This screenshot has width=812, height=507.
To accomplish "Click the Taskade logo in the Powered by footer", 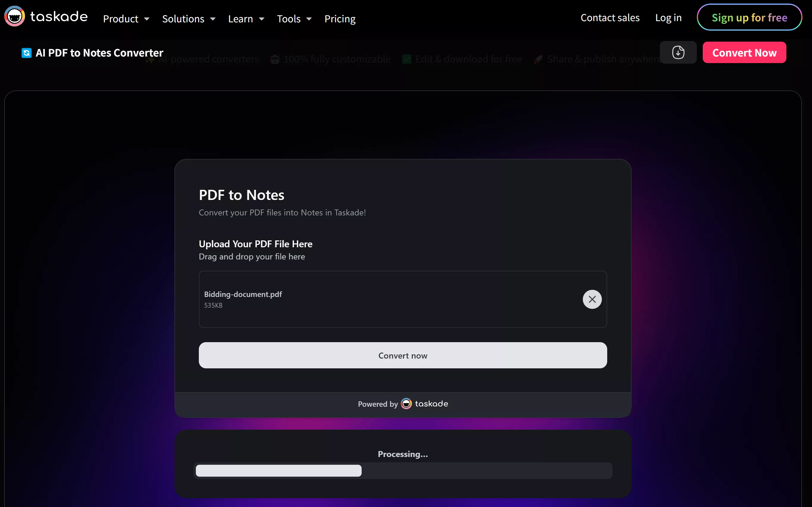I will 406,404.
